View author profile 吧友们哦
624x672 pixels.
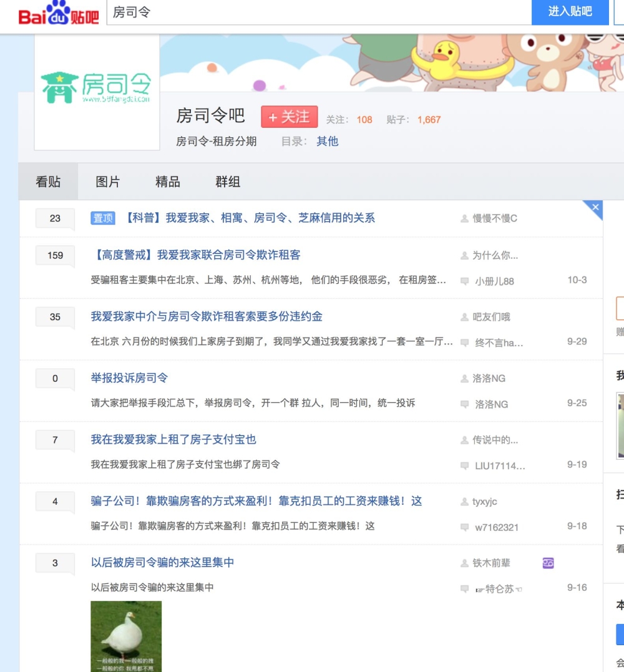(491, 317)
